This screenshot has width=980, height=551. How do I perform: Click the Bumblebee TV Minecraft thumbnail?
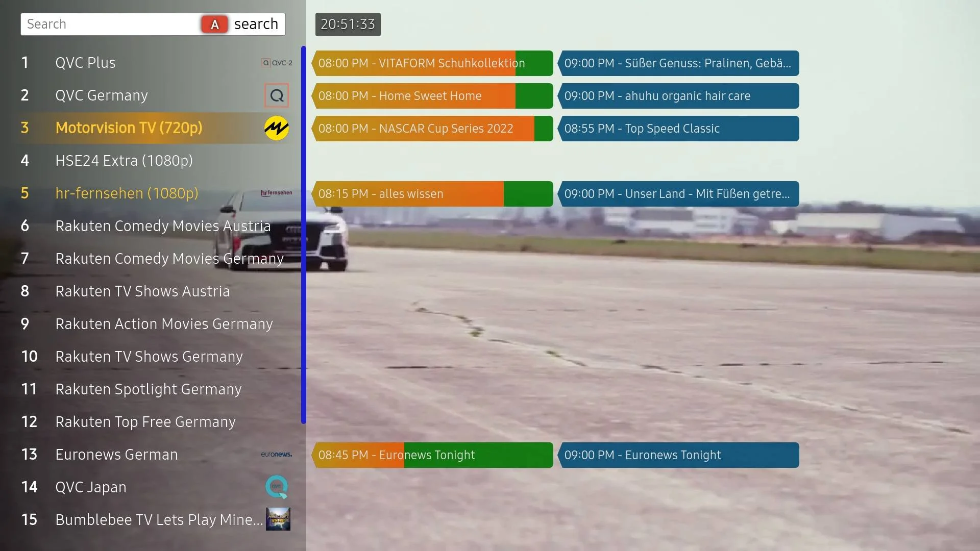[x=278, y=519]
